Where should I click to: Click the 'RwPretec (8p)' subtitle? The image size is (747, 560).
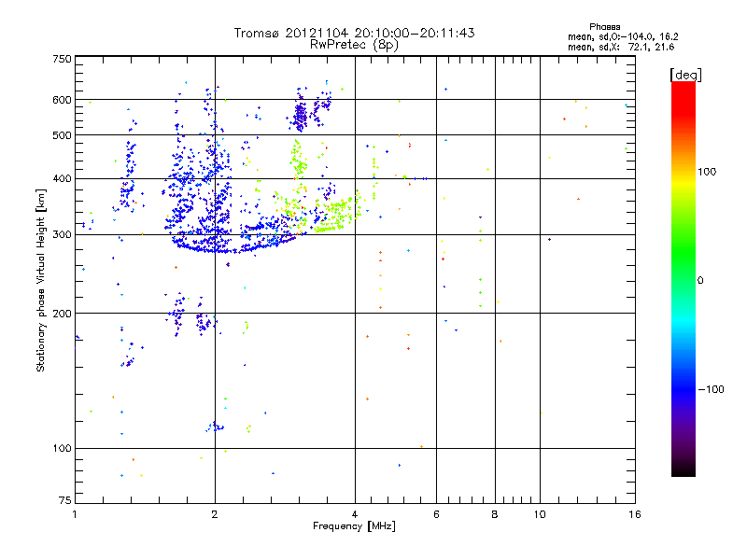click(x=354, y=45)
